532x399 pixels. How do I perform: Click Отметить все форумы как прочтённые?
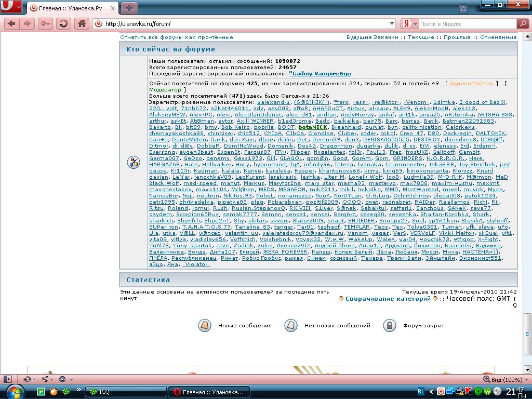(177, 37)
